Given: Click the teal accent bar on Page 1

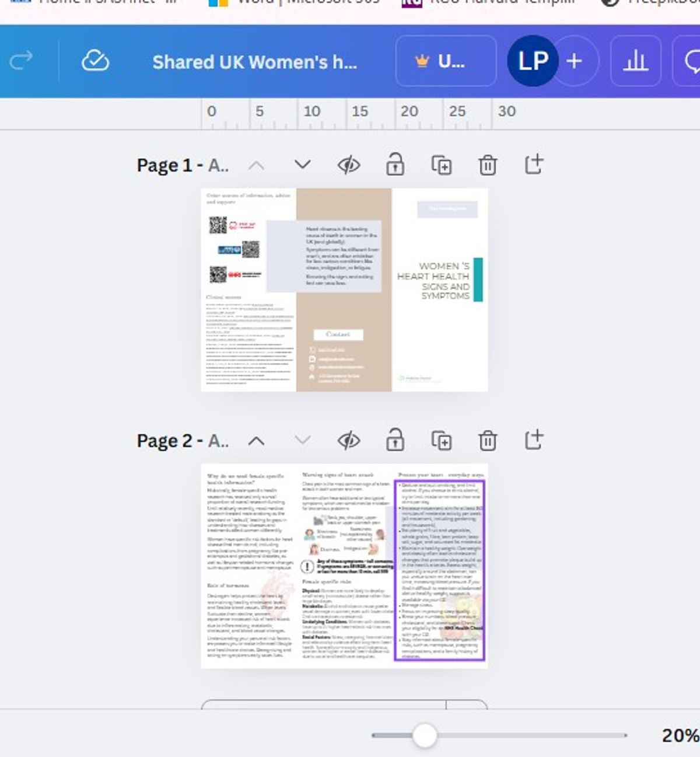Looking at the screenshot, I should point(478,280).
